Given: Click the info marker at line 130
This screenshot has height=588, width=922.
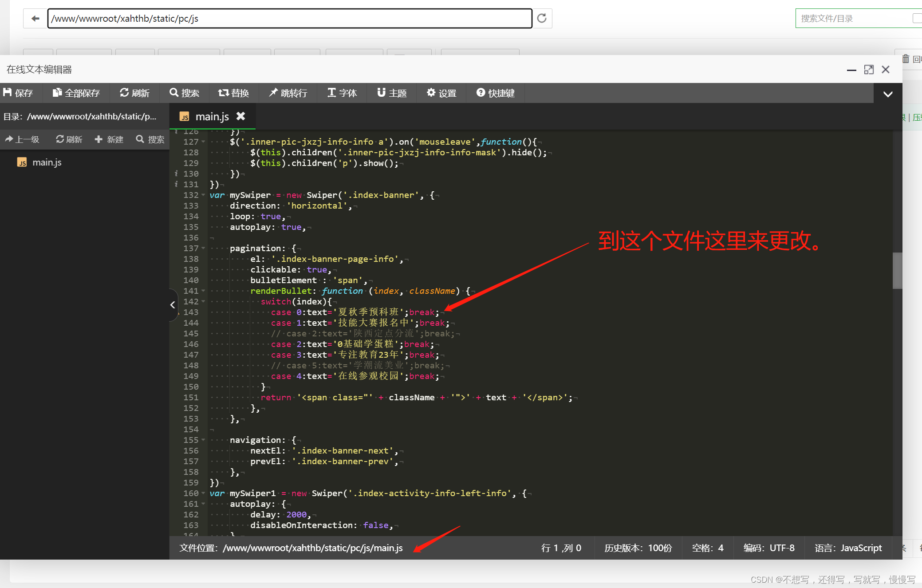Looking at the screenshot, I should (176, 174).
